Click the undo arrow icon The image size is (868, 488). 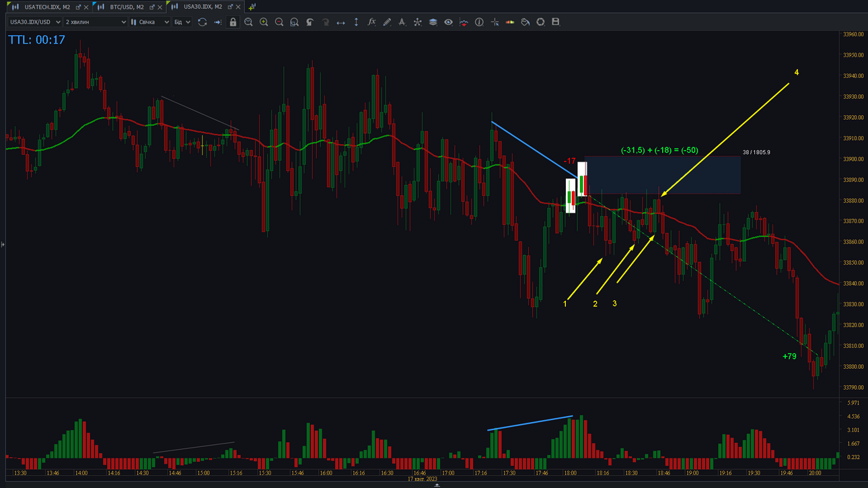pos(310,22)
